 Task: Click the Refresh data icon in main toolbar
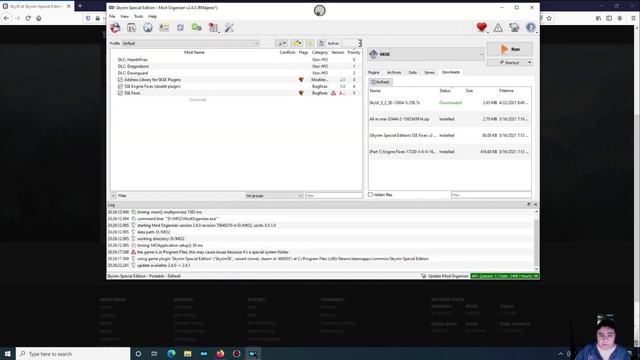pyautogui.click(x=180, y=27)
